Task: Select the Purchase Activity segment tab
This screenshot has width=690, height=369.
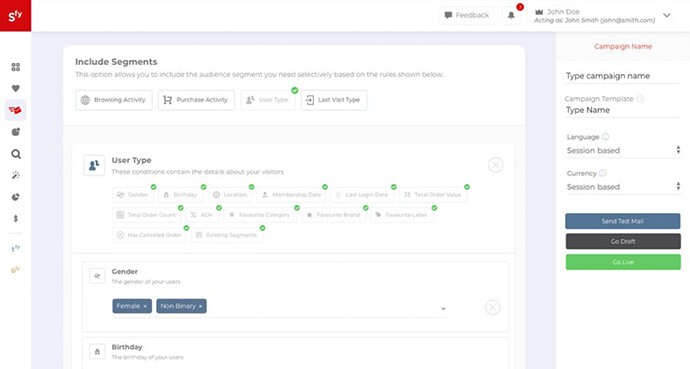Action: (196, 100)
